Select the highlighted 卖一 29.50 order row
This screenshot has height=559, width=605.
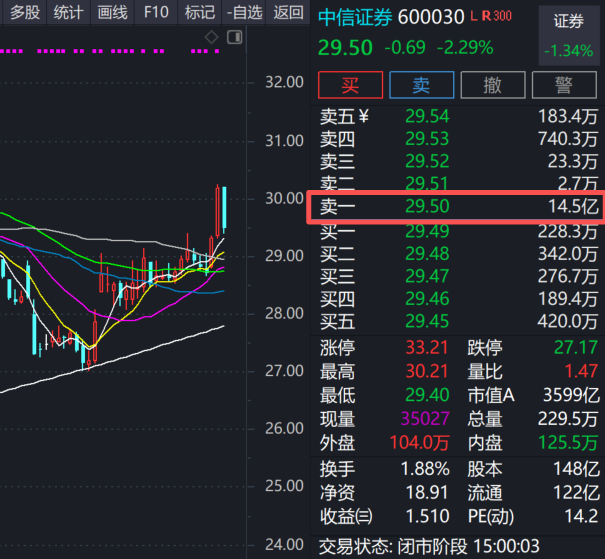point(458,207)
